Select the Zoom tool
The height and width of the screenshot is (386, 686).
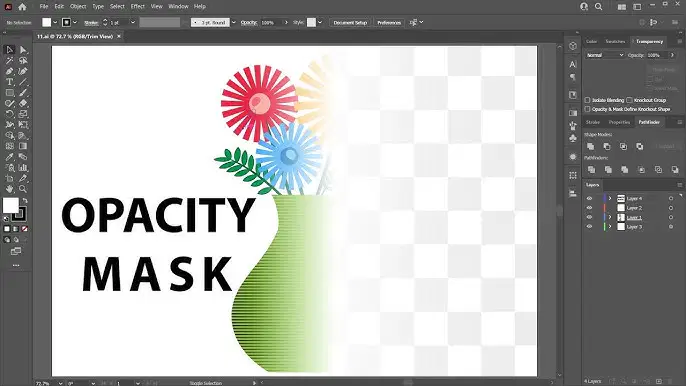23,189
